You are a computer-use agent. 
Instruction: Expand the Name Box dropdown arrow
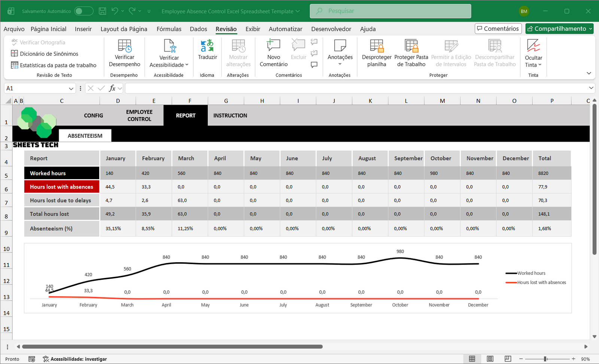click(x=71, y=88)
